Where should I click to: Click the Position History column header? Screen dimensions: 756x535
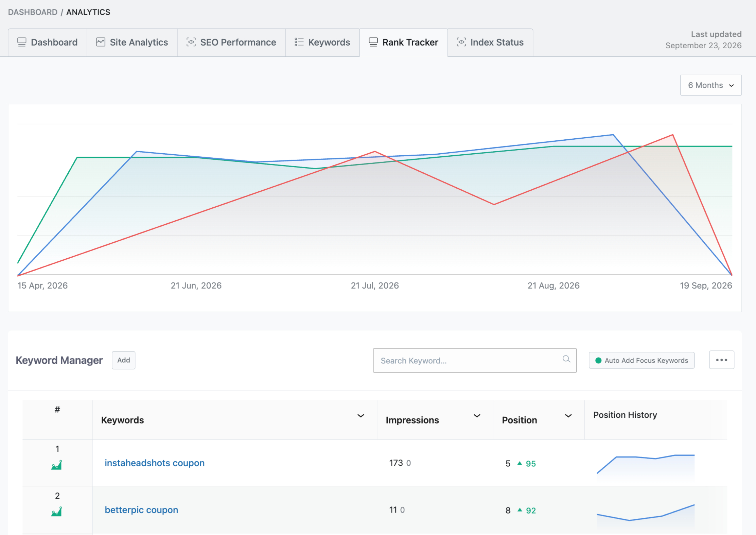(625, 415)
